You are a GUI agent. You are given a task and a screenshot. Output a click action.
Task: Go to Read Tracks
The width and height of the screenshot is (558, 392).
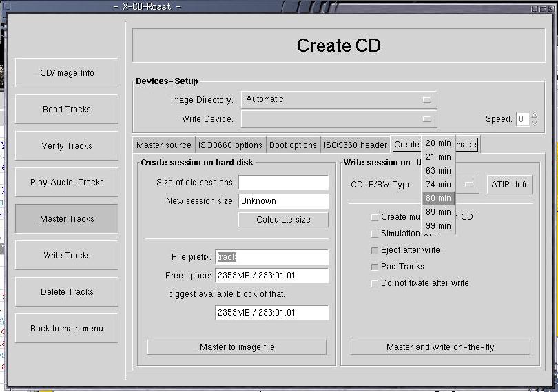click(67, 110)
